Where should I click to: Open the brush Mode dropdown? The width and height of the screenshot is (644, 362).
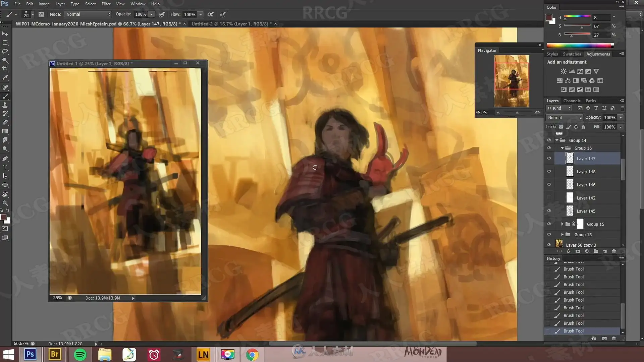(x=88, y=14)
